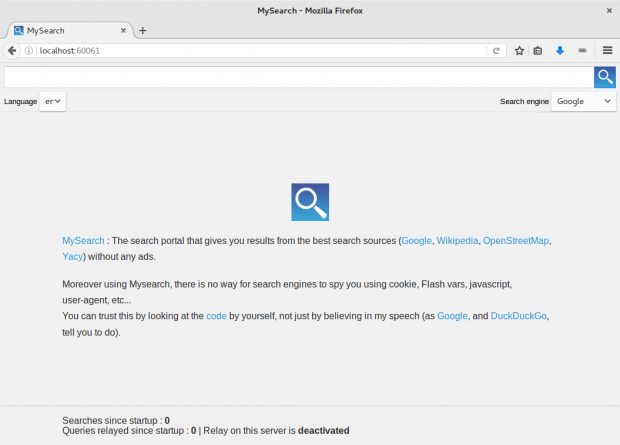This screenshot has height=445, width=620.
Task: Click the blue magnifier search button
Action: [605, 77]
